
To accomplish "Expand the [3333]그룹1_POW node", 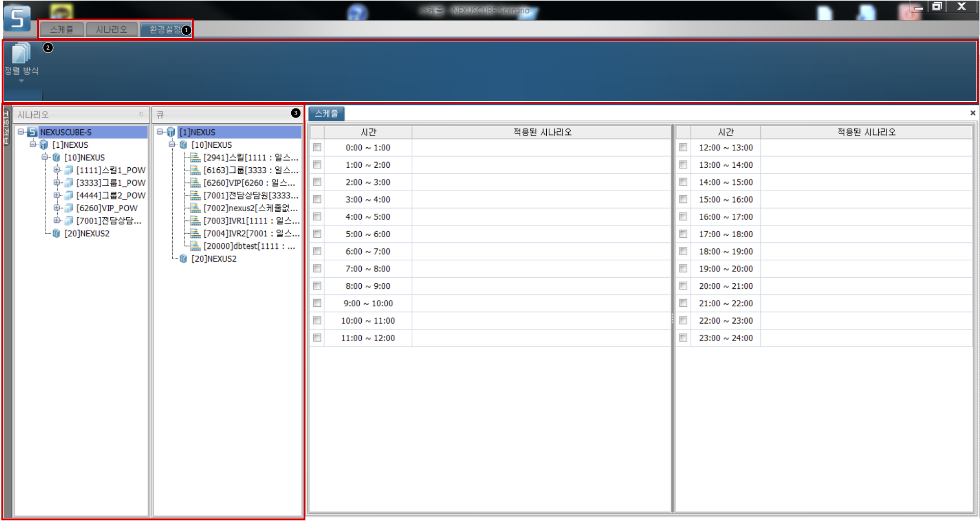I will coord(57,182).
